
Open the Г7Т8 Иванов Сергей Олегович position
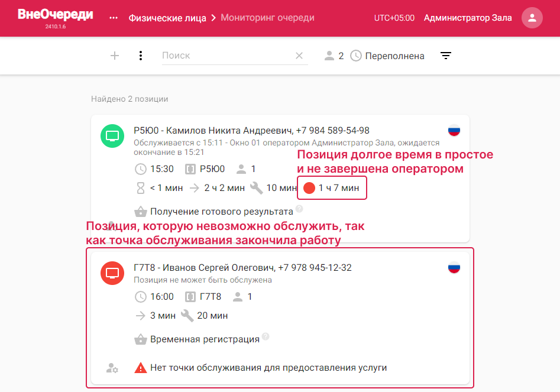tap(242, 267)
